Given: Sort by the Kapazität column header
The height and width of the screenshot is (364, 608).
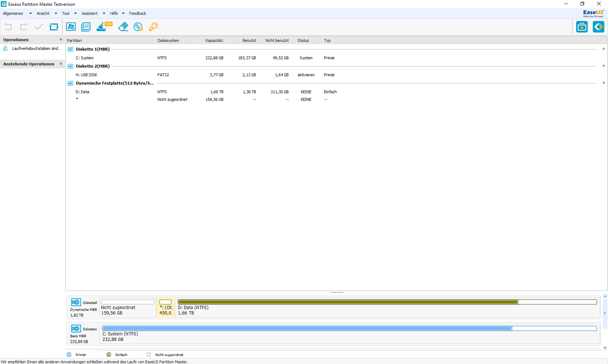Looking at the screenshot, I should click(208, 40).
